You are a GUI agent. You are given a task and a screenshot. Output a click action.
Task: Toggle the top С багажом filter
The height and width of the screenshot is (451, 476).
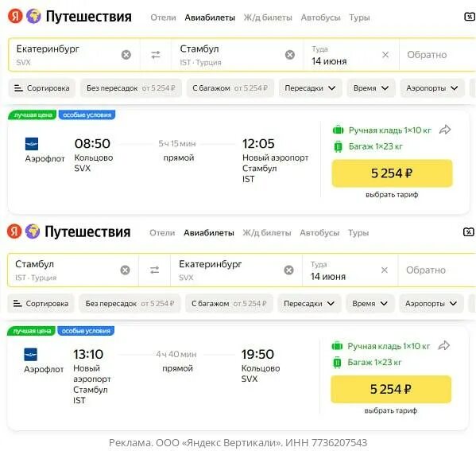230,88
